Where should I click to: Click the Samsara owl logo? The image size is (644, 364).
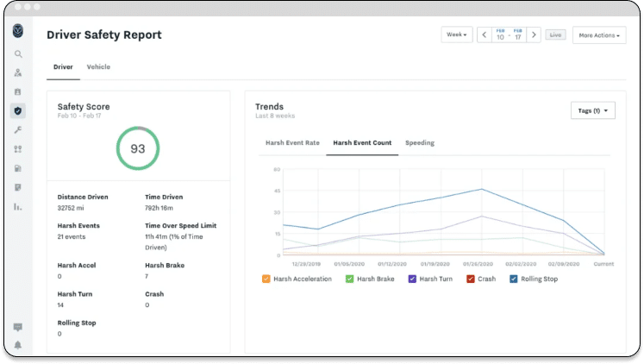[17, 31]
